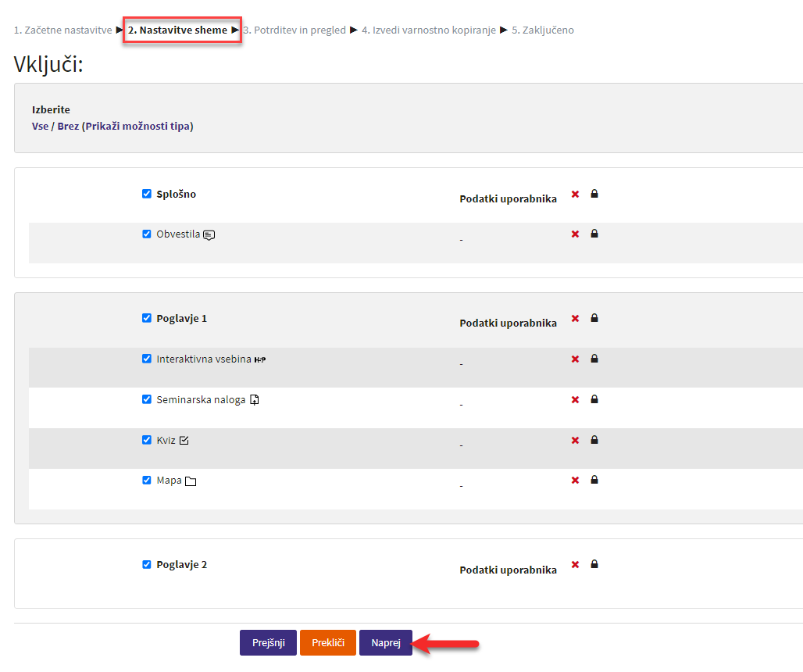Click the Kviz activity label

tap(166, 441)
